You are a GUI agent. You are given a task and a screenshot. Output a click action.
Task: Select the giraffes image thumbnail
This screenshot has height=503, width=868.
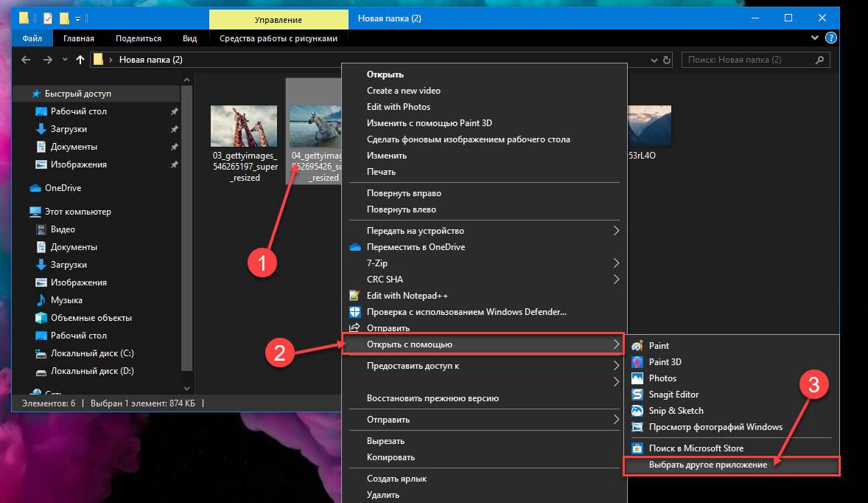point(244,125)
